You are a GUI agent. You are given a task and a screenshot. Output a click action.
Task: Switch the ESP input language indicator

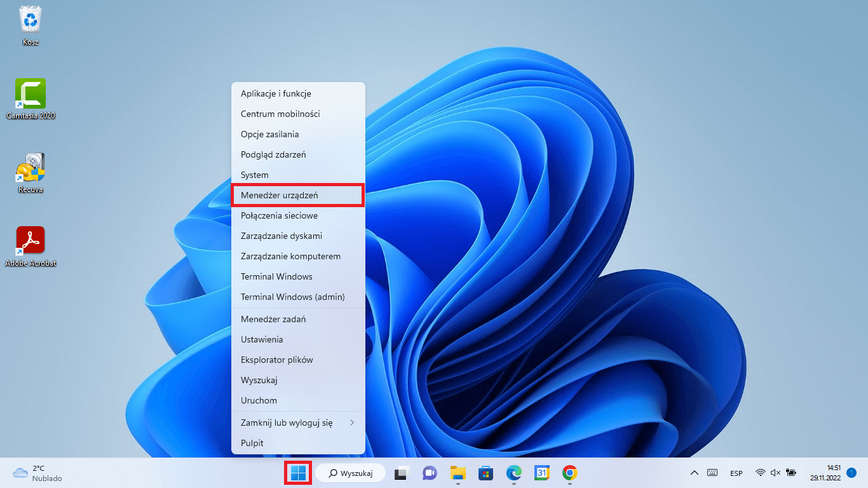click(x=736, y=473)
